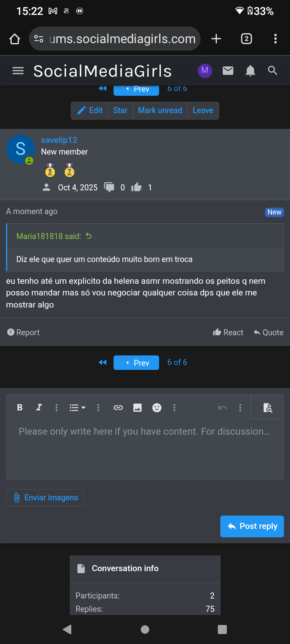290x644 pixels.
Task: Expand more options next to the Italic button
Action: pos(56,408)
